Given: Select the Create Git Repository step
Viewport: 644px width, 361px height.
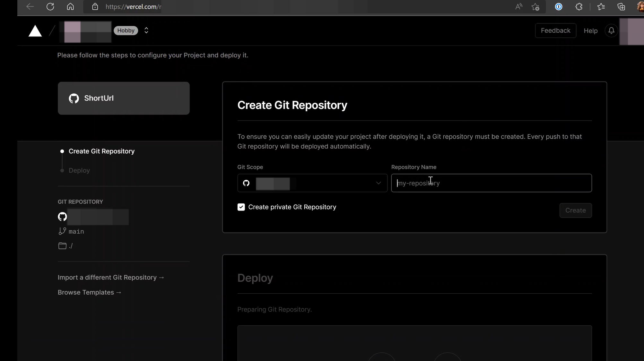Looking at the screenshot, I should pos(101,151).
